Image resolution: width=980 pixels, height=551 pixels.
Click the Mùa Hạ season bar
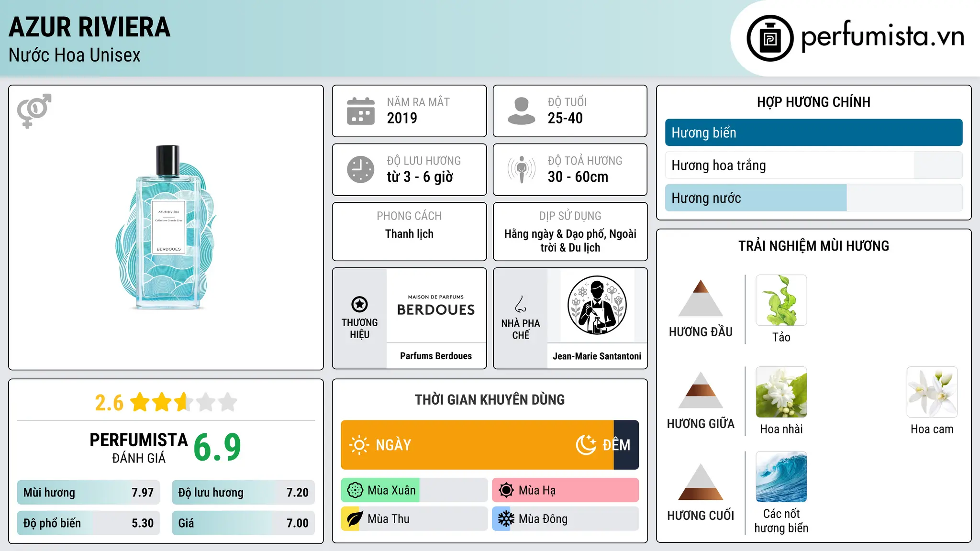click(x=566, y=490)
